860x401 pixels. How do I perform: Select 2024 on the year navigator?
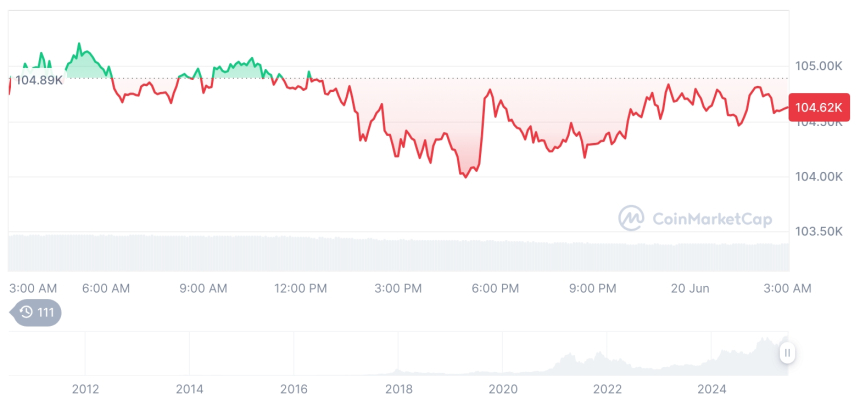[x=712, y=389]
